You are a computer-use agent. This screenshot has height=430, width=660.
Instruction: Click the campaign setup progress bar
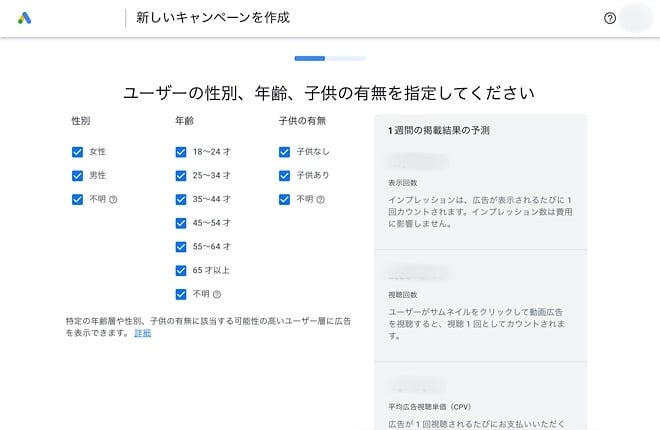tap(329, 59)
